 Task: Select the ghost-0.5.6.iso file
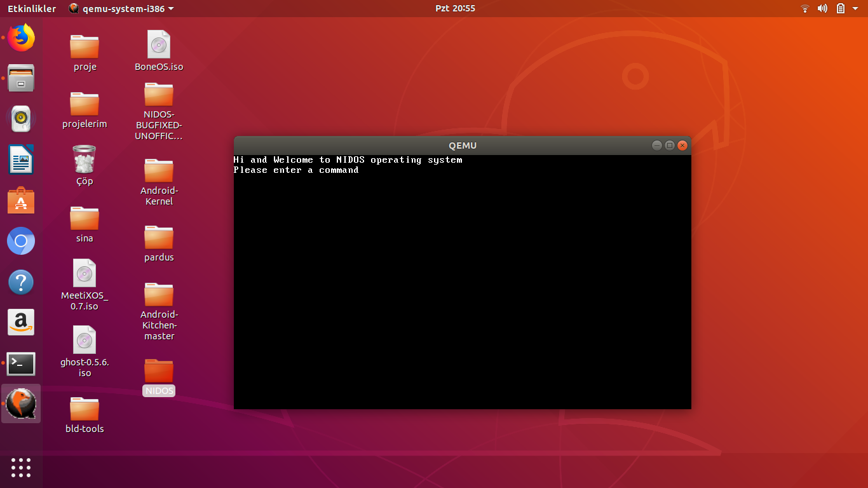pos(85,351)
